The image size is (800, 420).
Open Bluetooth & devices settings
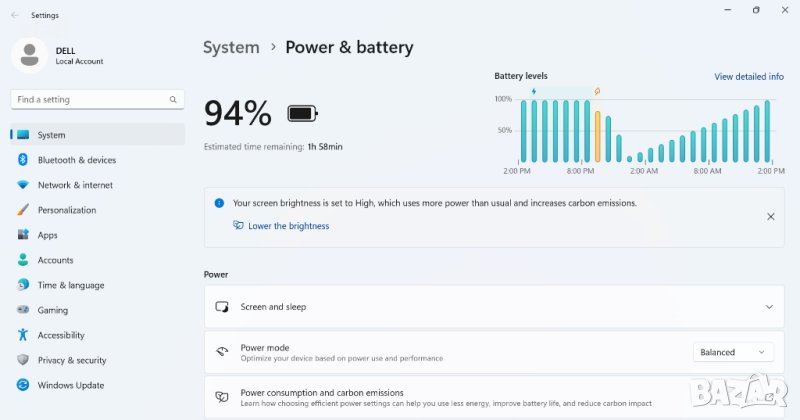[76, 160]
